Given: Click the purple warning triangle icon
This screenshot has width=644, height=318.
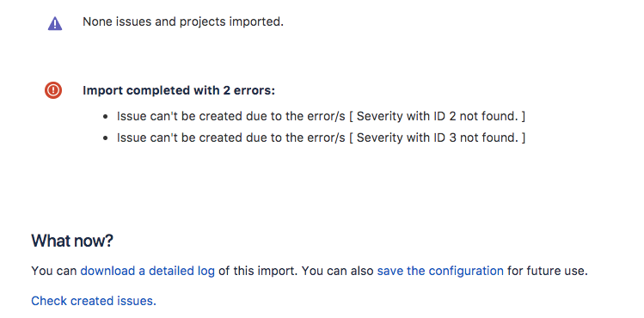Looking at the screenshot, I should 55,24.
